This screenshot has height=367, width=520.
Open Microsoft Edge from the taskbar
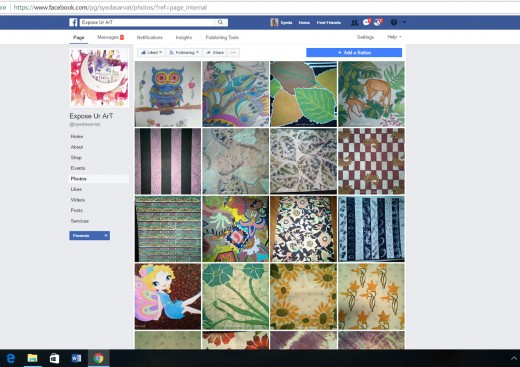11,358
